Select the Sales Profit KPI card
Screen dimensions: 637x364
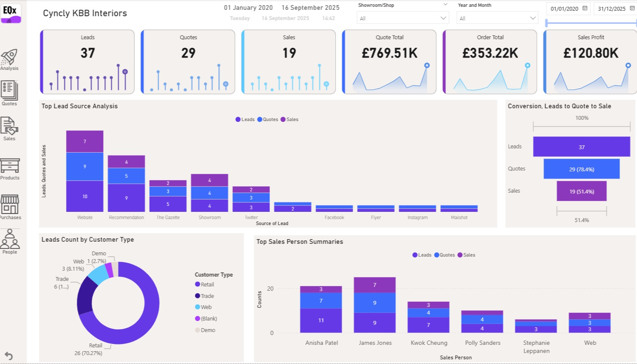(591, 62)
